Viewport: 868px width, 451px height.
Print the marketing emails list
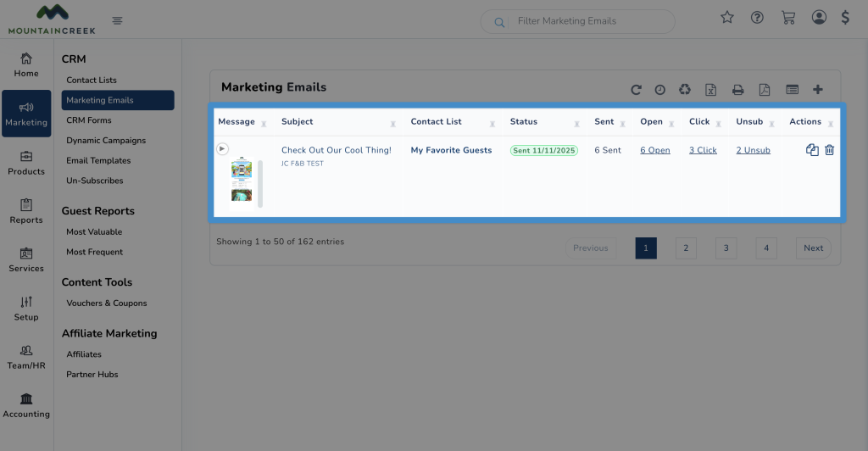(737, 90)
